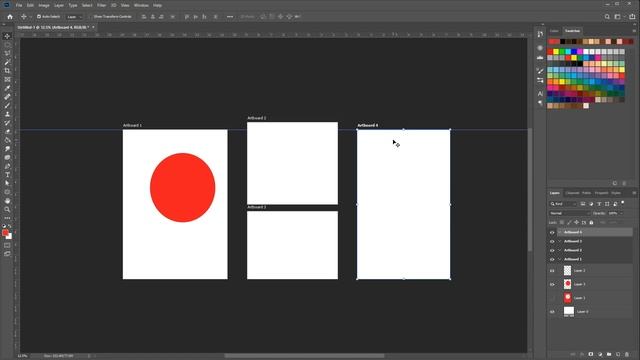640x360 pixels.
Task: Click Add layer mask icon
Action: (x=591, y=354)
